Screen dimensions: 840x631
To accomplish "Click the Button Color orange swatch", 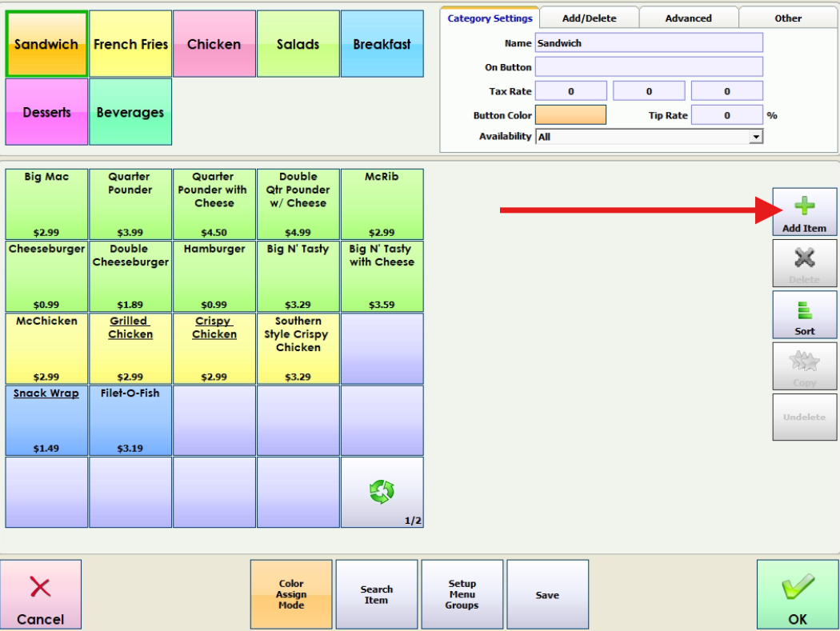I will coord(570,115).
